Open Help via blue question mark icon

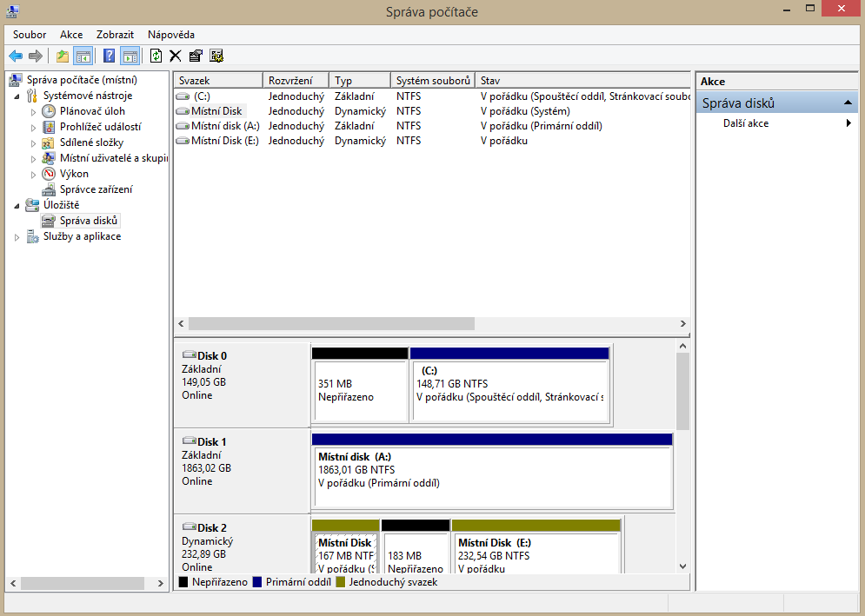point(110,56)
